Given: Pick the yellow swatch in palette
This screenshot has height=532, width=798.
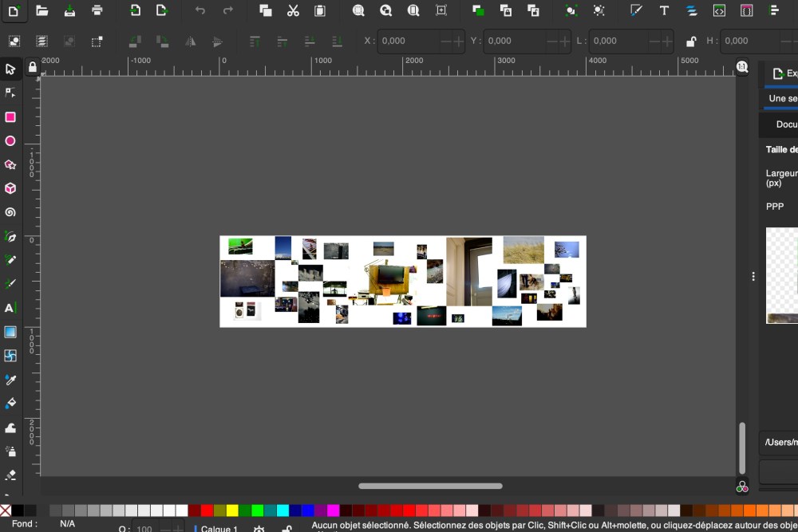Looking at the screenshot, I should [x=232, y=510].
